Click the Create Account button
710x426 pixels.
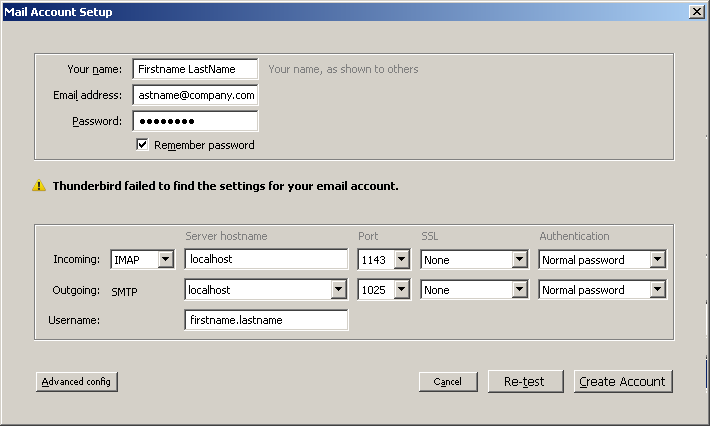coord(623,382)
